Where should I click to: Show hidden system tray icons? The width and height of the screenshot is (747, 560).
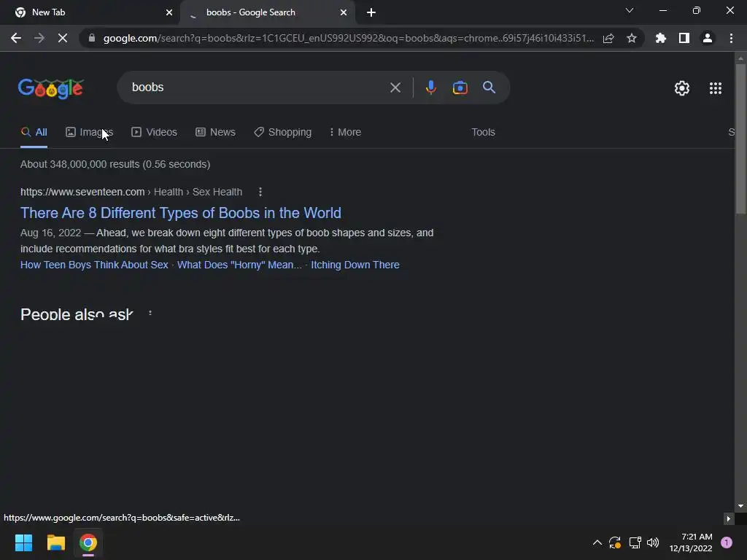[597, 542]
